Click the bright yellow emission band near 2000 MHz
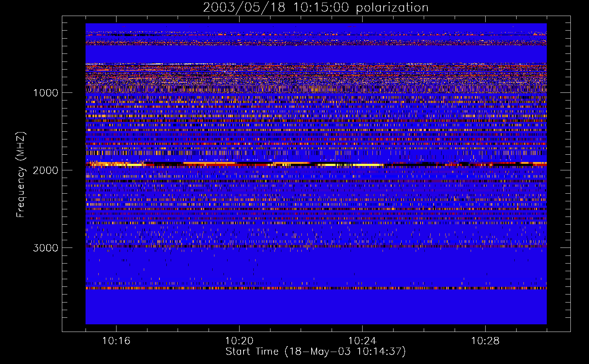 click(x=316, y=164)
